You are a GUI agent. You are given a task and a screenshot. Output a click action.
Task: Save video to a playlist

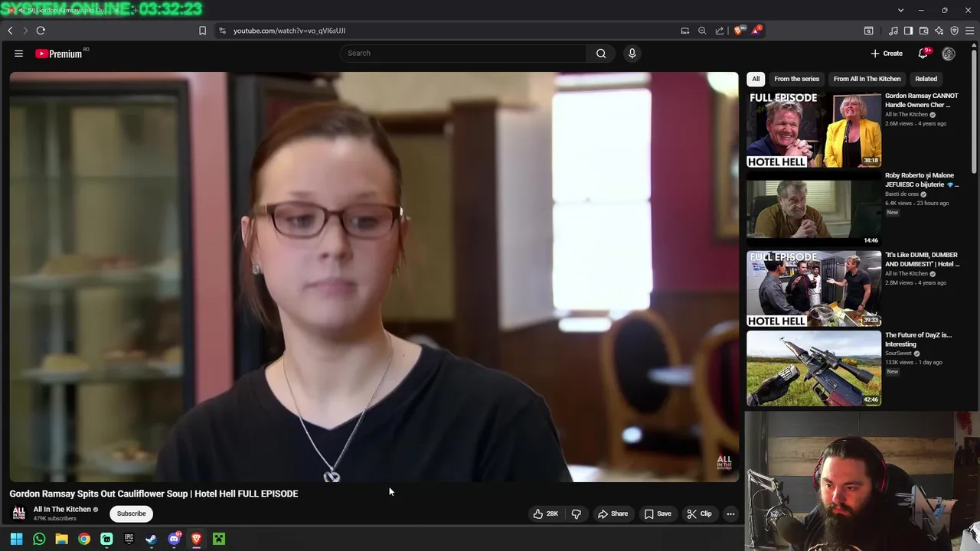click(658, 514)
